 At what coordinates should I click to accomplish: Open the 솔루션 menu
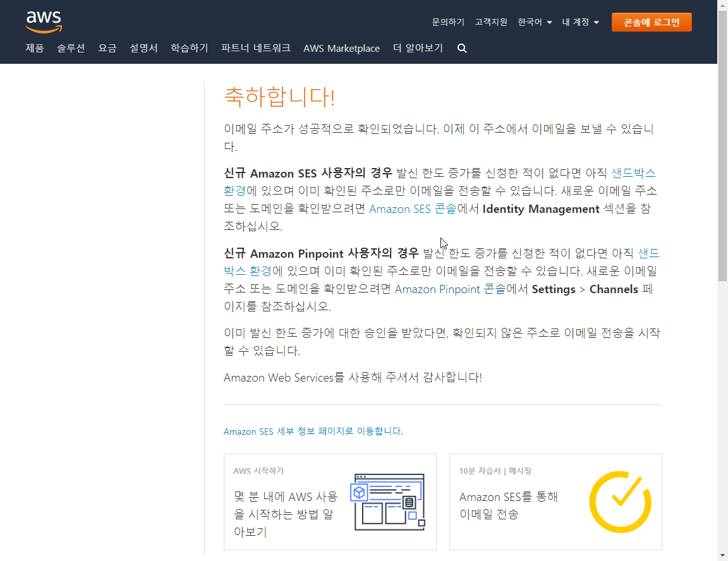coord(71,48)
